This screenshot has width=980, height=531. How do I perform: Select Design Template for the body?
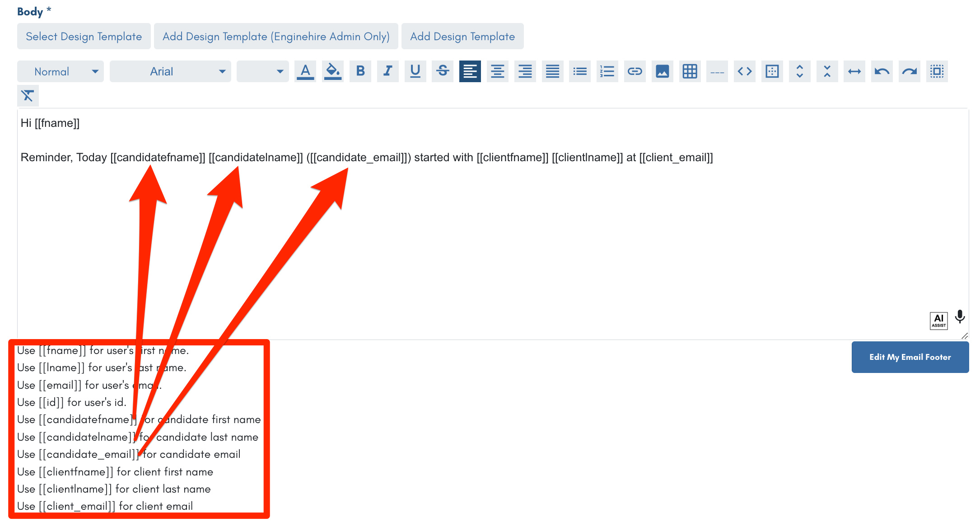coord(84,36)
